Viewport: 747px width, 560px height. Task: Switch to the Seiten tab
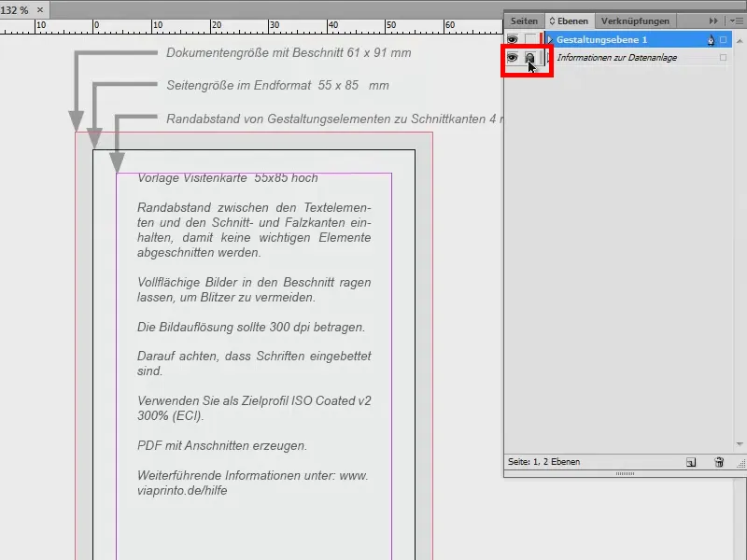point(524,21)
